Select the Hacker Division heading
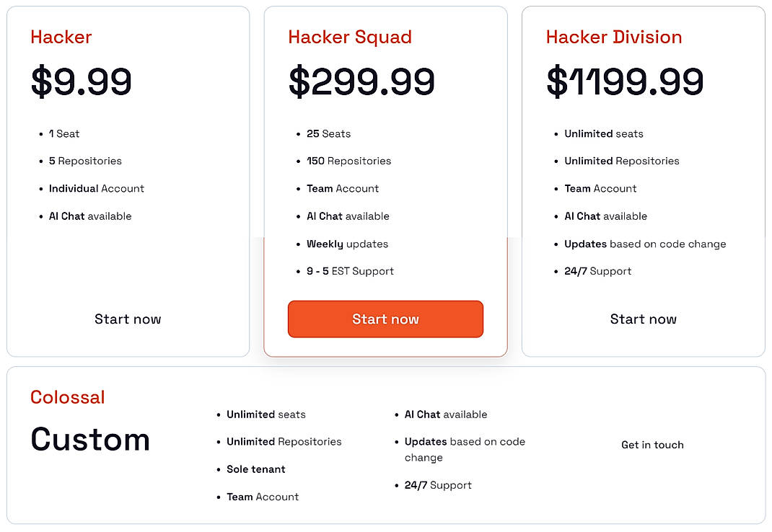 coord(613,37)
